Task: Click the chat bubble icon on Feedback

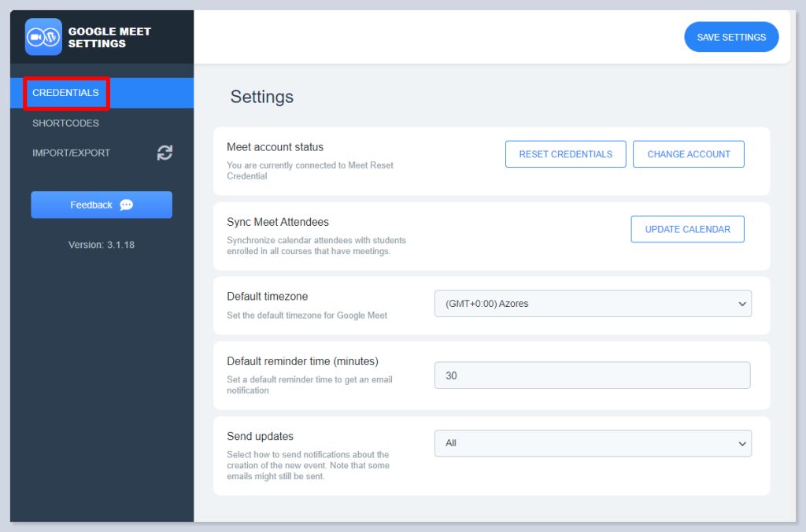Action: pos(126,205)
